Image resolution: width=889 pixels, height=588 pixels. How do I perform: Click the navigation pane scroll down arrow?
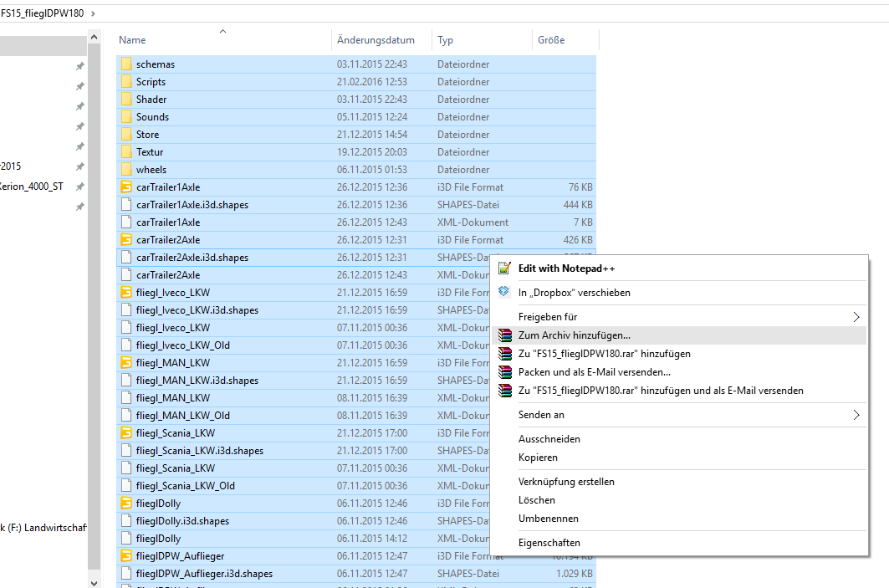[94, 580]
